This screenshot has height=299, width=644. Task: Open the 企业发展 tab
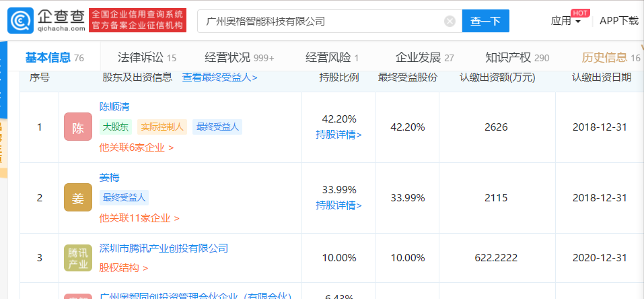425,58
